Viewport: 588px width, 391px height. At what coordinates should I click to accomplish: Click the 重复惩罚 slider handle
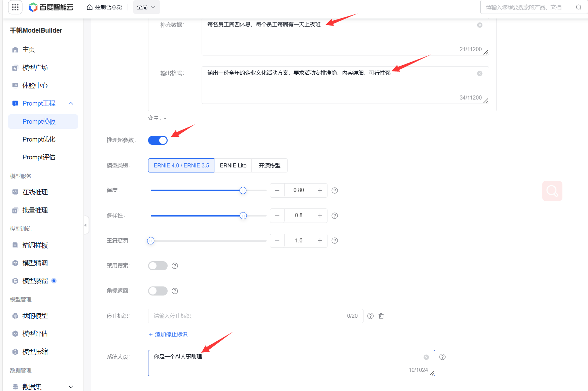click(x=151, y=241)
